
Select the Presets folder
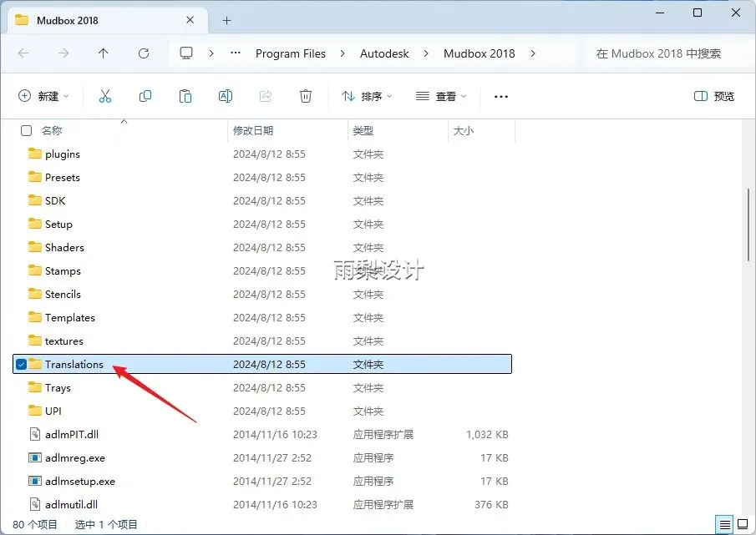pyautogui.click(x=262, y=177)
